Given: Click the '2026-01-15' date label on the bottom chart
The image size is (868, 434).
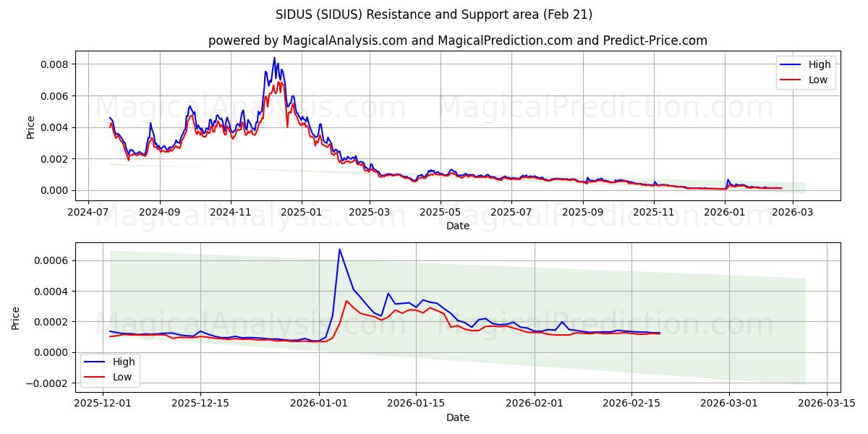Looking at the screenshot, I should [416, 404].
